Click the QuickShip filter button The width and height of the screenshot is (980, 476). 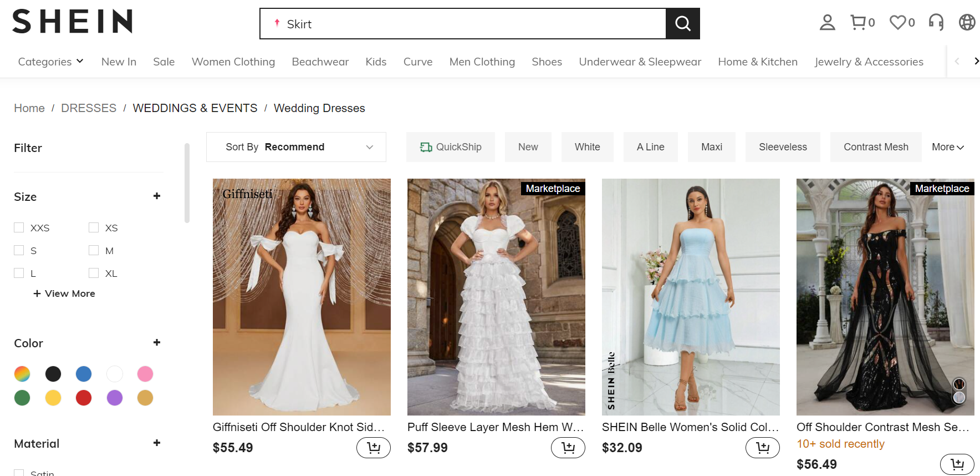click(450, 147)
